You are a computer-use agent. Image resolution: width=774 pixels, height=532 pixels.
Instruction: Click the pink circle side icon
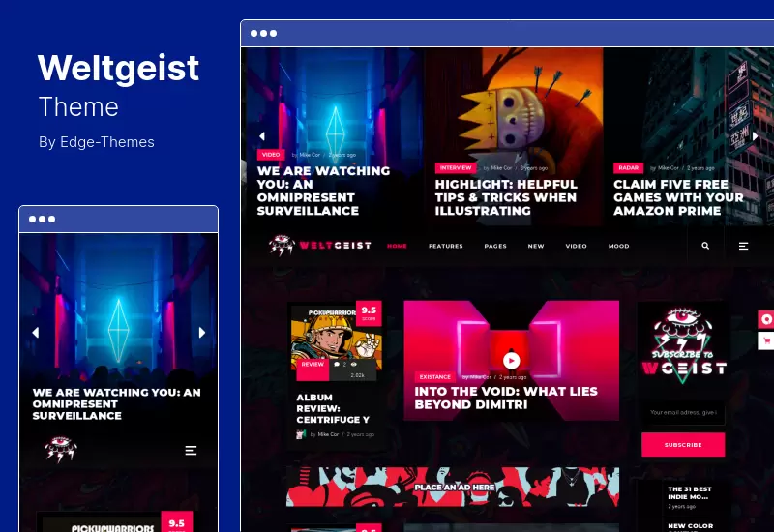(766, 320)
